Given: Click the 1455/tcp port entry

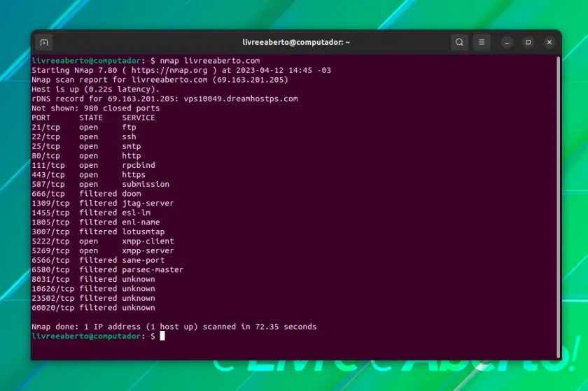Looking at the screenshot, I should (50, 213).
